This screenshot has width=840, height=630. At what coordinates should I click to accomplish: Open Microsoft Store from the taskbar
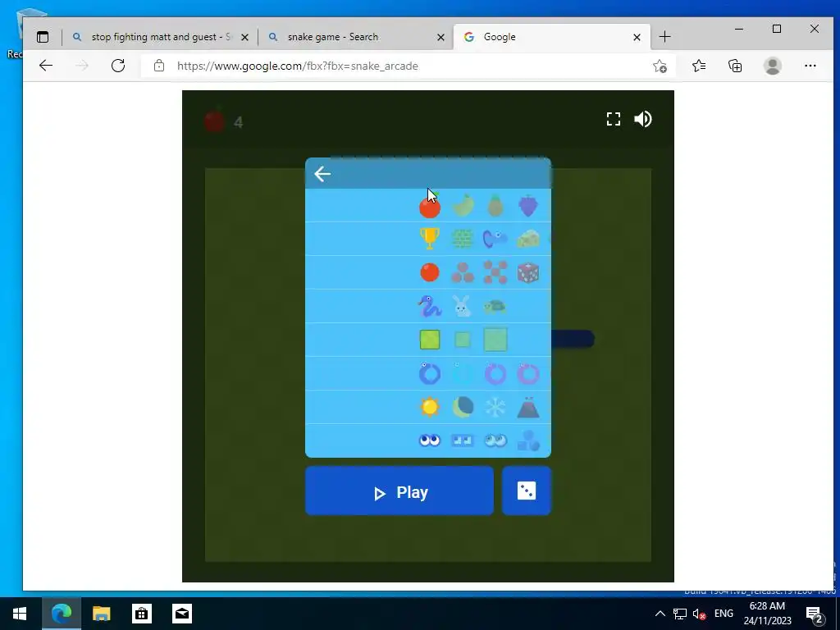(141, 614)
